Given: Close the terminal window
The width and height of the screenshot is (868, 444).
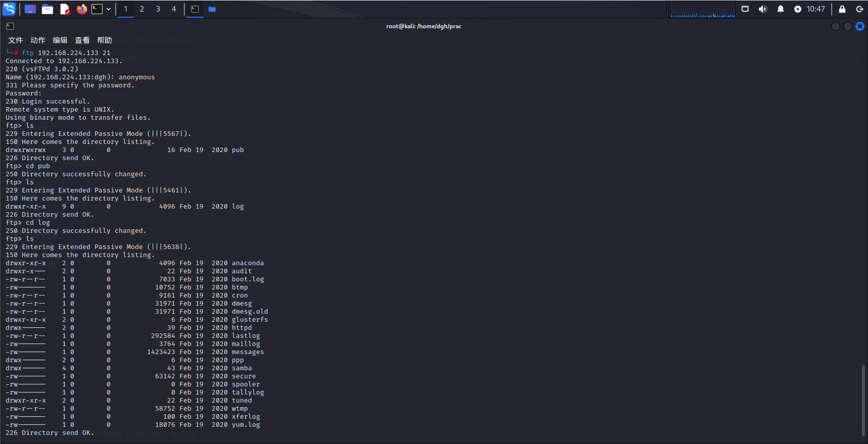Looking at the screenshot, I should pyautogui.click(x=860, y=26).
